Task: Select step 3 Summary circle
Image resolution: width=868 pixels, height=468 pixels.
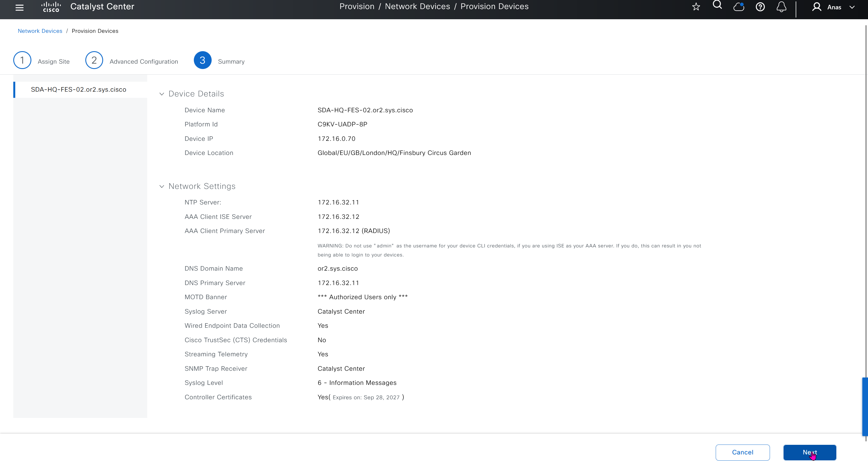Action: point(203,60)
